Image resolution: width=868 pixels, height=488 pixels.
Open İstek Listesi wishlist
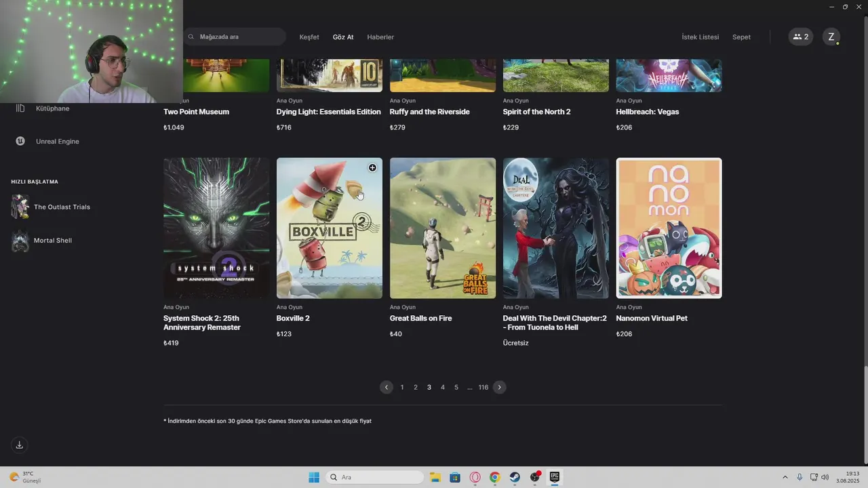(701, 37)
